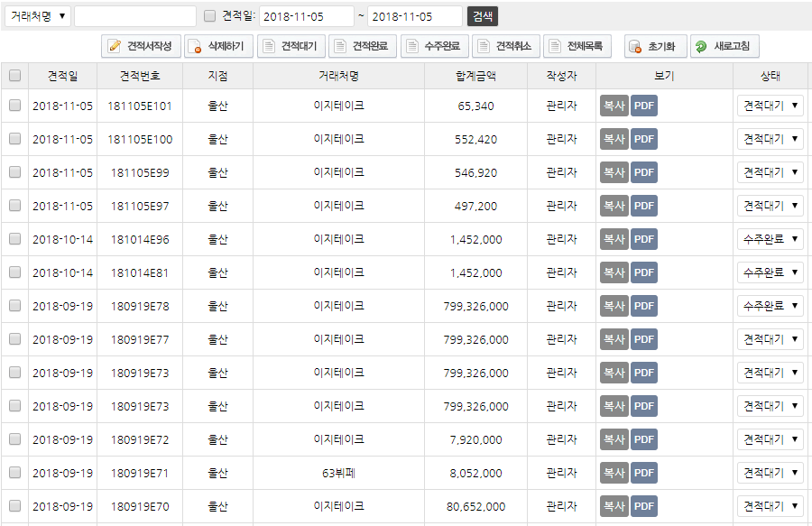
Task: Click the 견적대기 document icon in toolbar
Action: pyautogui.click(x=269, y=46)
